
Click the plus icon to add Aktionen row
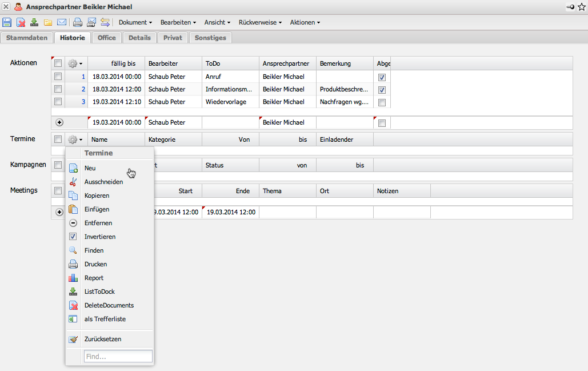(x=59, y=122)
